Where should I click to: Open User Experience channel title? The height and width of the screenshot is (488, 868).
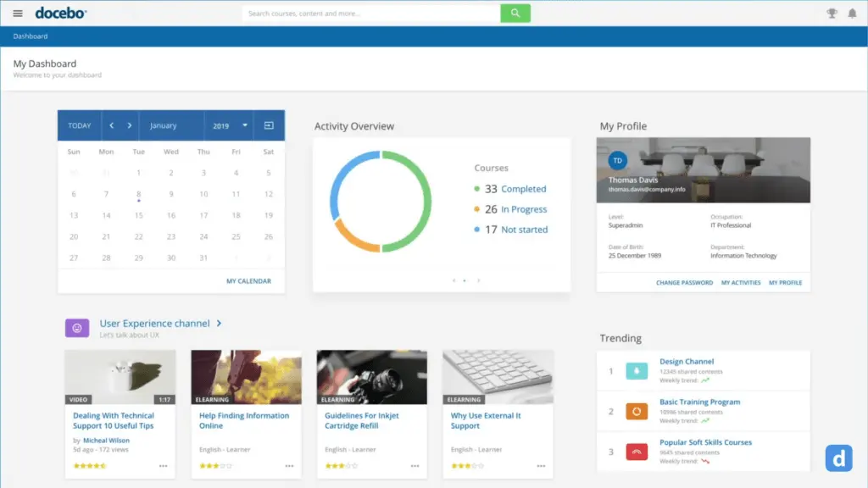click(x=154, y=323)
